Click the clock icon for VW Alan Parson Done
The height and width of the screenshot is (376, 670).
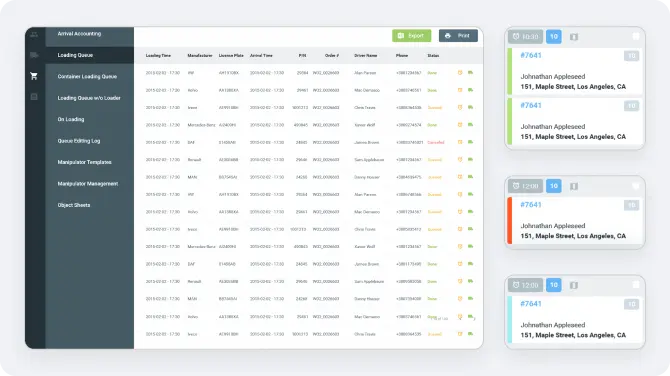coord(460,73)
